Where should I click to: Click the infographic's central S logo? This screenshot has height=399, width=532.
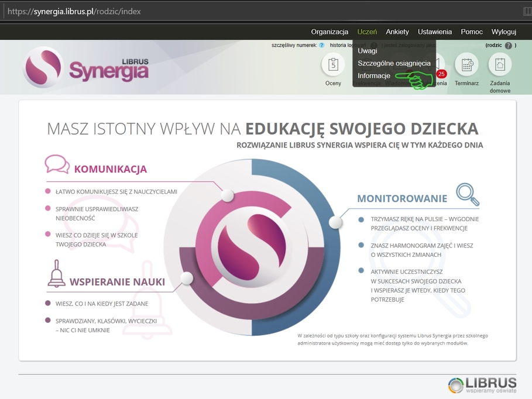pos(252,247)
